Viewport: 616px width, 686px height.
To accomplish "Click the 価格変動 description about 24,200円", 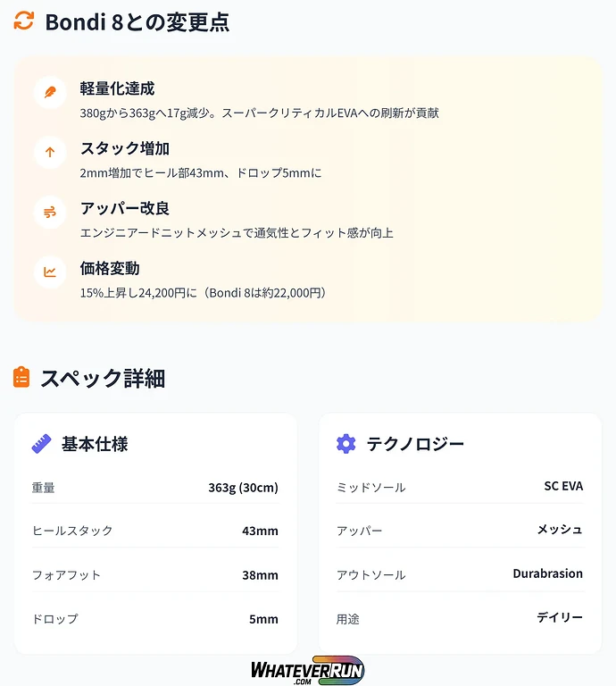I will (x=203, y=293).
